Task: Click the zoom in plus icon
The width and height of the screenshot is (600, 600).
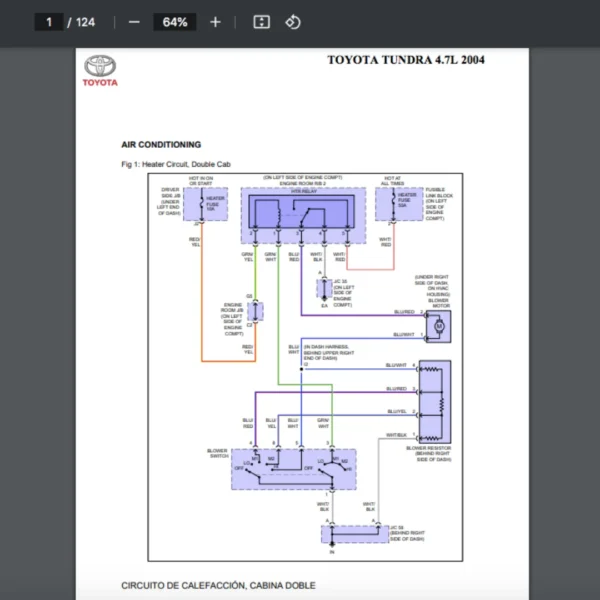Action: pos(215,22)
